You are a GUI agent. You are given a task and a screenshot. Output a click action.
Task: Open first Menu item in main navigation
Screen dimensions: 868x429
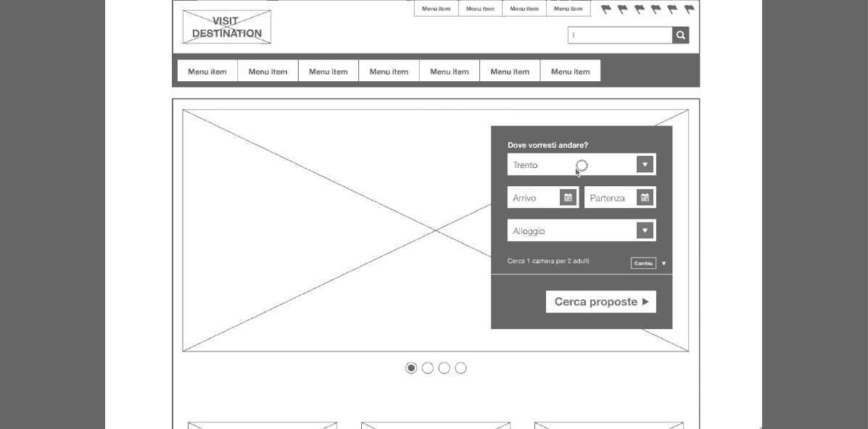[207, 71]
